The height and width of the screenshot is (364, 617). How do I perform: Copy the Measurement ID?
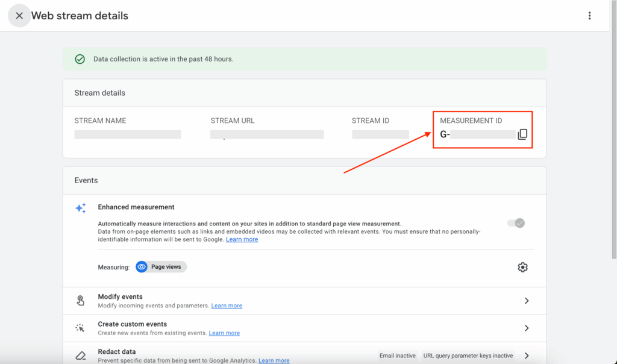522,134
